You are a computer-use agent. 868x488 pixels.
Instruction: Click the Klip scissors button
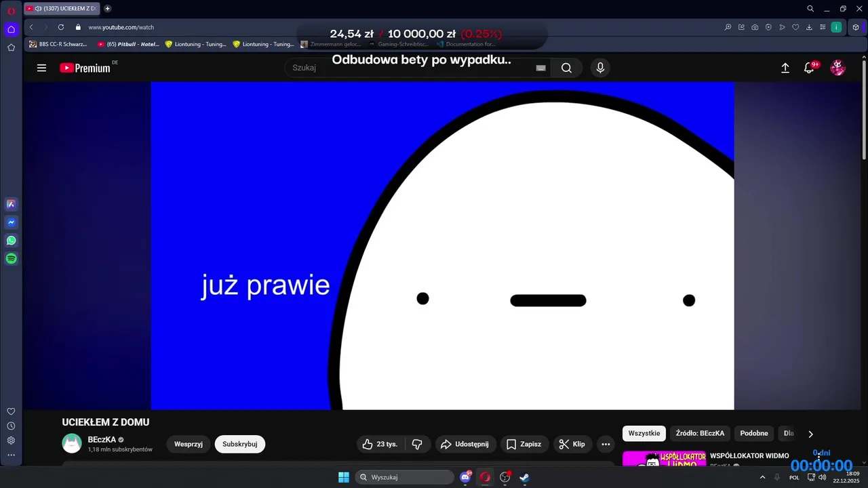coord(572,444)
